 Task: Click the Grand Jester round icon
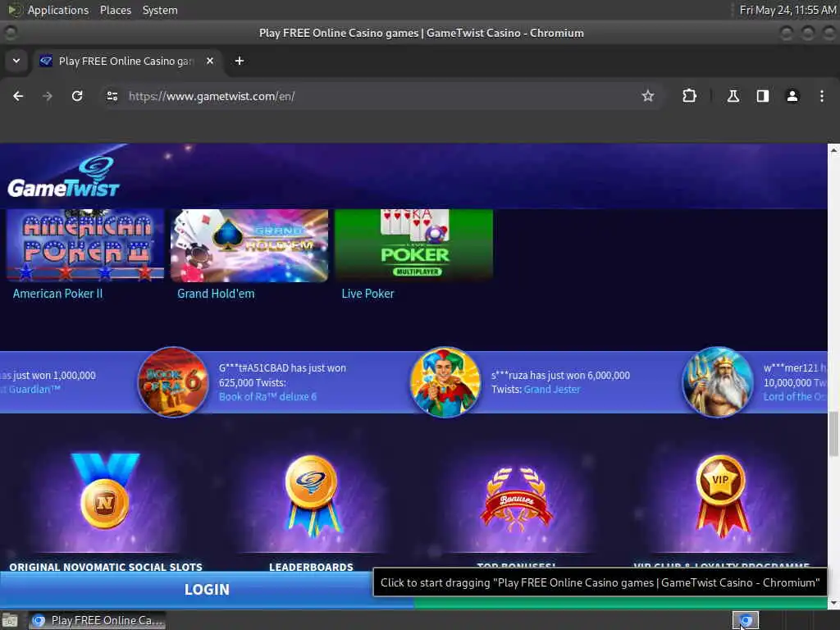click(x=445, y=382)
